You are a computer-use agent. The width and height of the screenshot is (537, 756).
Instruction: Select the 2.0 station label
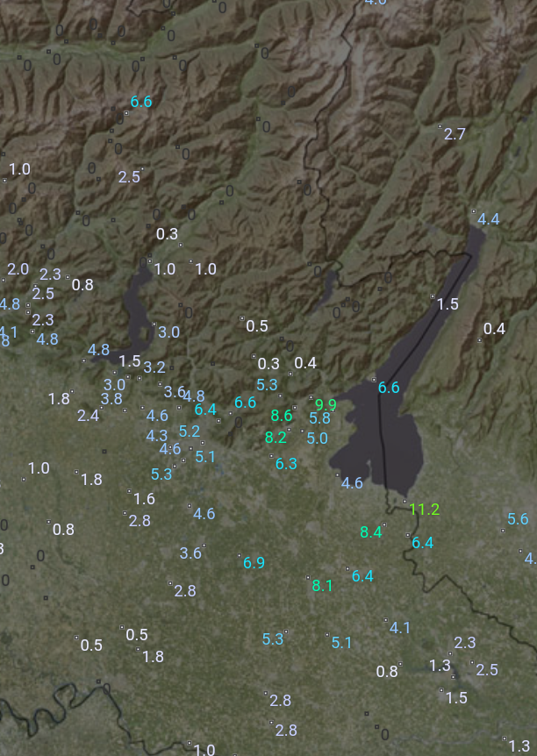pos(18,269)
